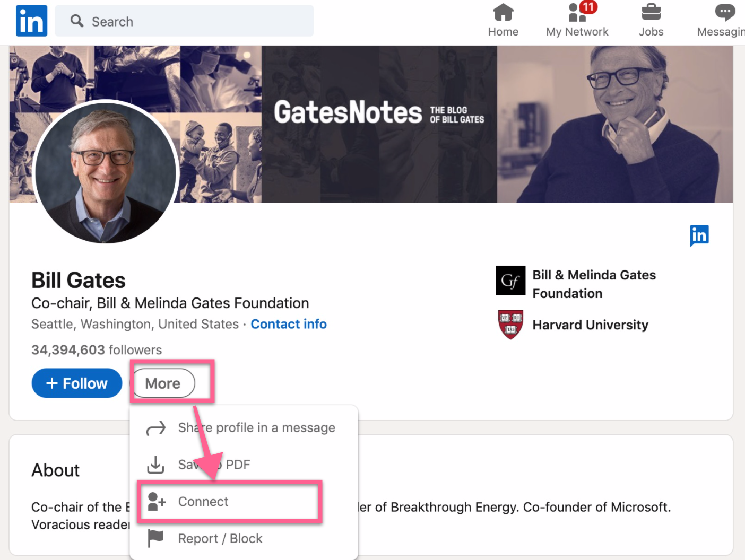Expand the More dropdown button
The image size is (745, 560).
click(x=163, y=383)
